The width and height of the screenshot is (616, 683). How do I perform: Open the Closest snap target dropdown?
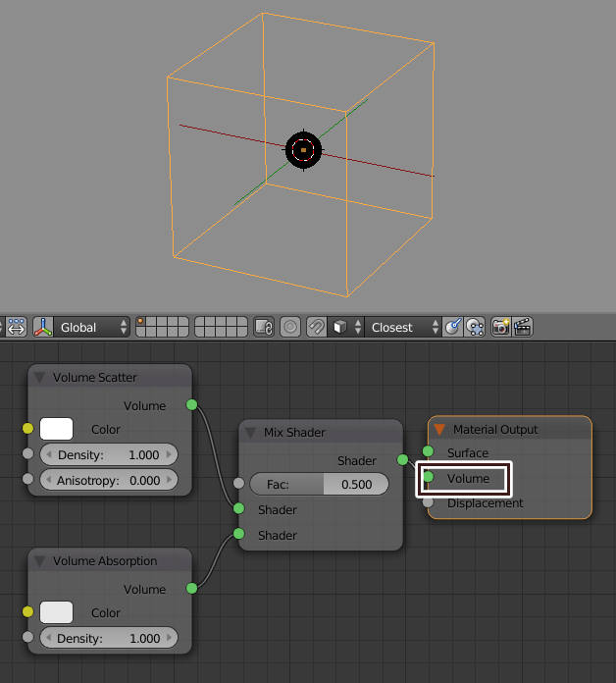click(x=403, y=327)
